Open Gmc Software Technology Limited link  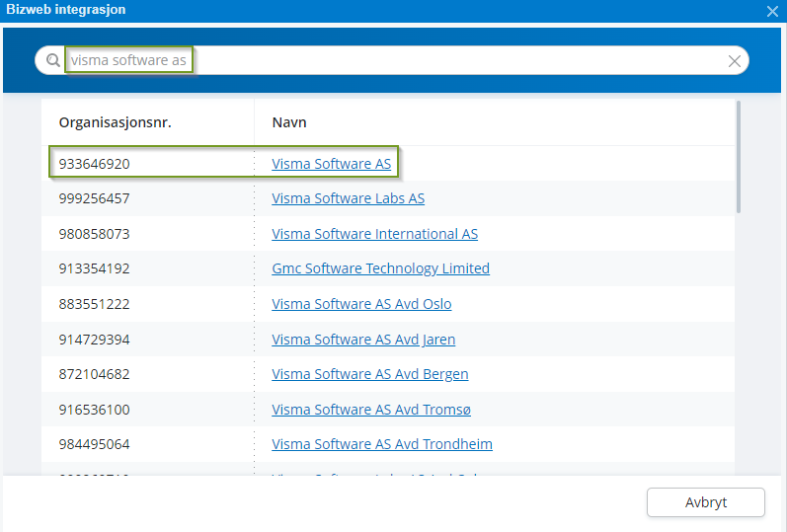[x=380, y=268]
